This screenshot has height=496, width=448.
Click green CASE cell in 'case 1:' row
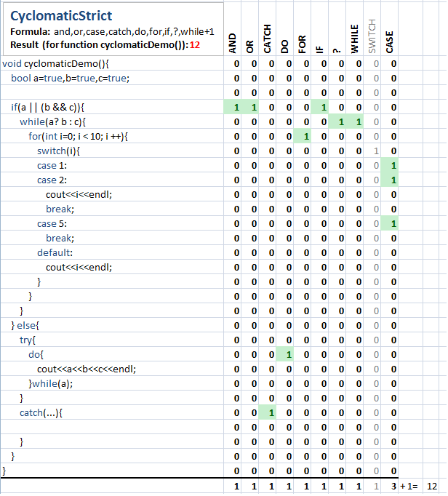click(x=390, y=165)
